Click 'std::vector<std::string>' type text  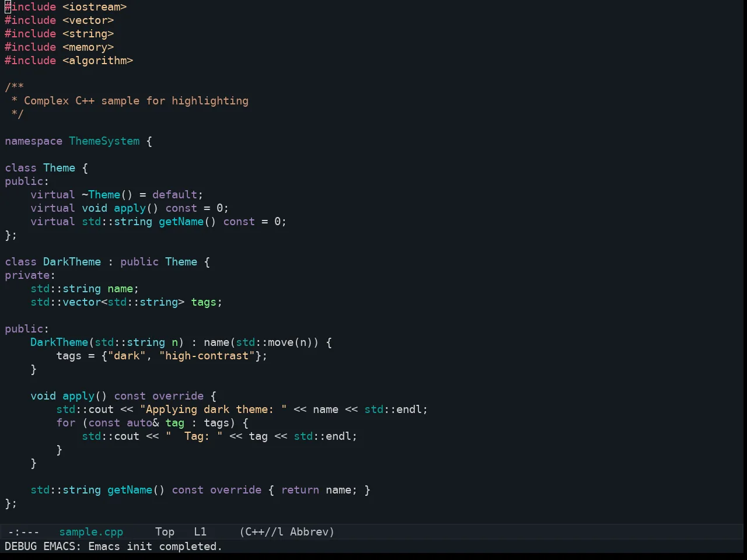(107, 302)
